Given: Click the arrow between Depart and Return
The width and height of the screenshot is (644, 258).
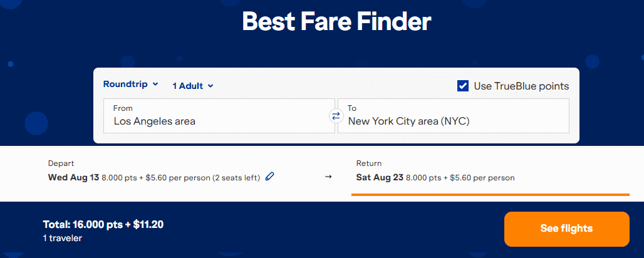Looking at the screenshot, I should click(x=328, y=177).
